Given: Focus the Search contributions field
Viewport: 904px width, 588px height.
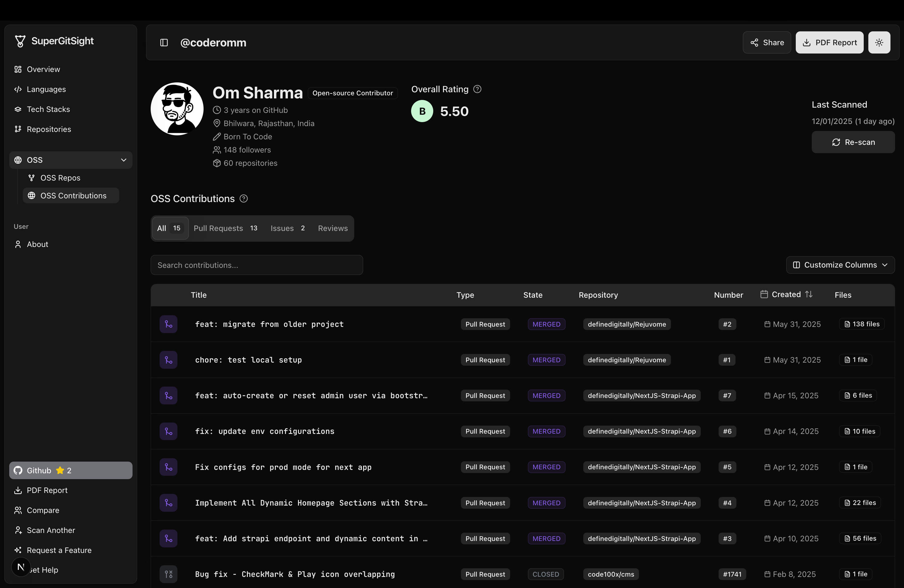Looking at the screenshot, I should tap(257, 265).
